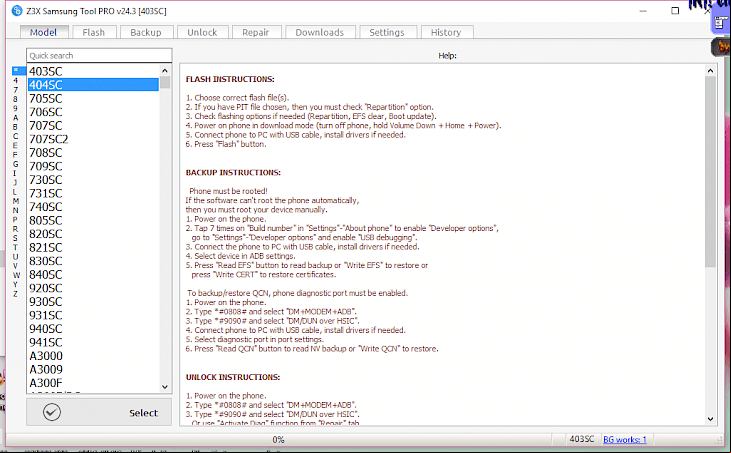Jump to models starting with W
The height and width of the screenshot is (453, 731).
point(15,275)
